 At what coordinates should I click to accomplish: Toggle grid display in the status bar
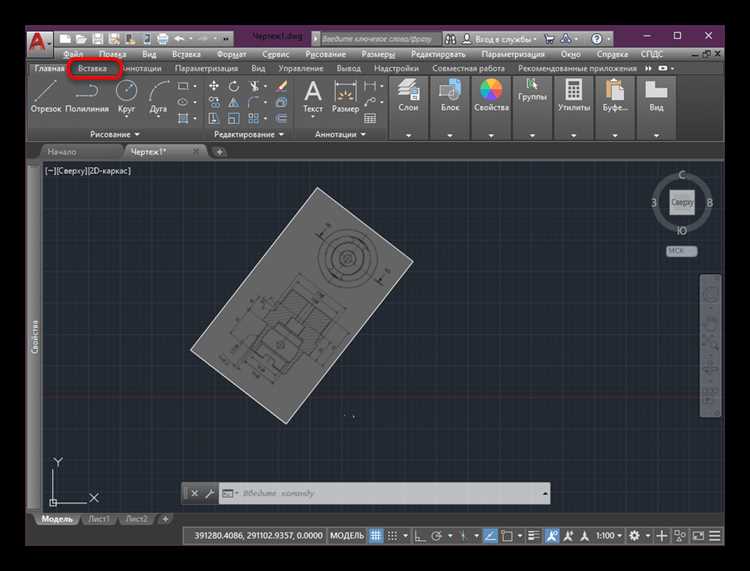[x=376, y=536]
